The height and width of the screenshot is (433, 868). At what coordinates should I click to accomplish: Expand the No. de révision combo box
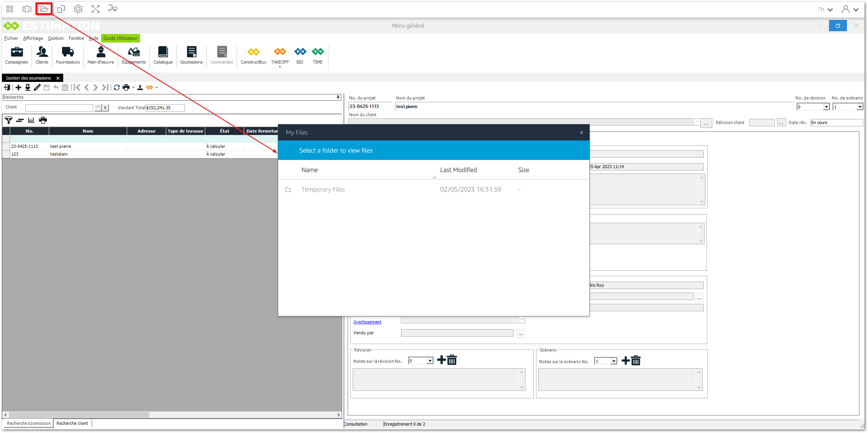point(826,107)
